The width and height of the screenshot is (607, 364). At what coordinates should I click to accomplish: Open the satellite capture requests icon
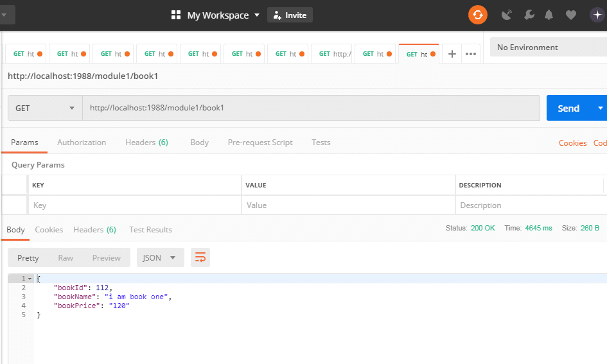[506, 15]
